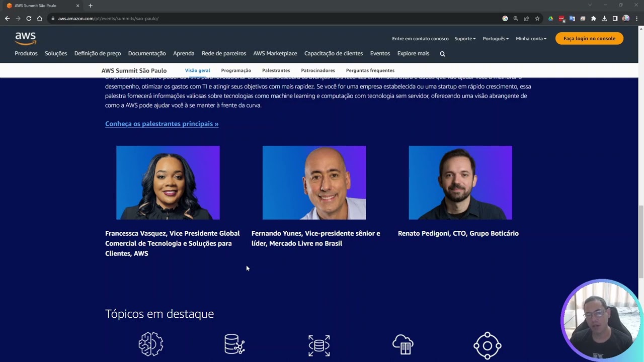Open the Extensions puzzle piece menu

[x=594, y=19]
